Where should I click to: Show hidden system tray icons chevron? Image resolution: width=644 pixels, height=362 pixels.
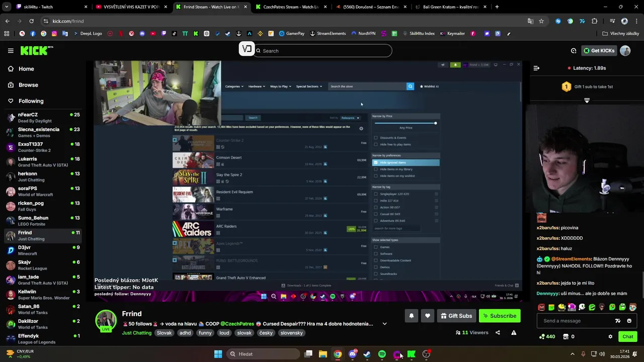pos(572,354)
